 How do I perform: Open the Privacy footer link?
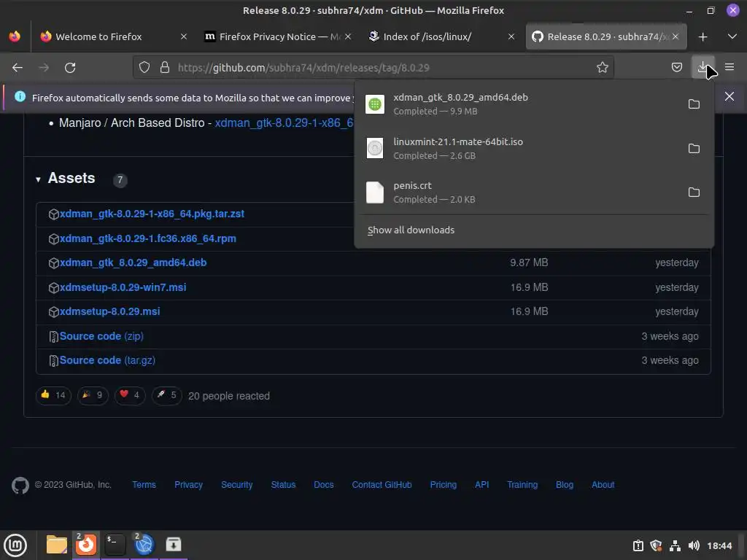188,485
